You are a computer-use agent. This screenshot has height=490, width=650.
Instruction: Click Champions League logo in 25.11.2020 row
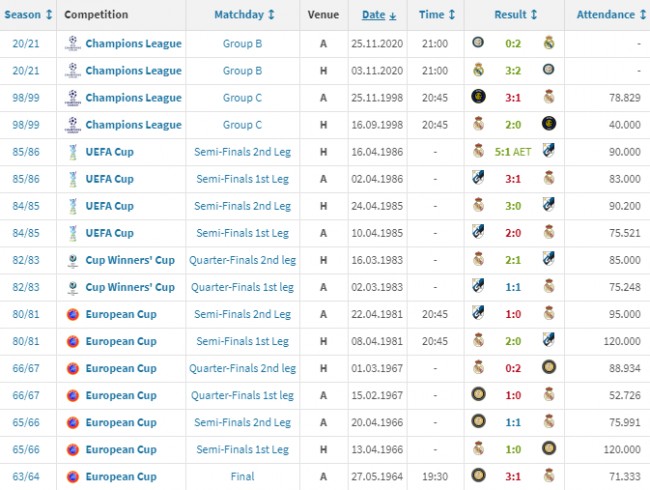pos(73,43)
